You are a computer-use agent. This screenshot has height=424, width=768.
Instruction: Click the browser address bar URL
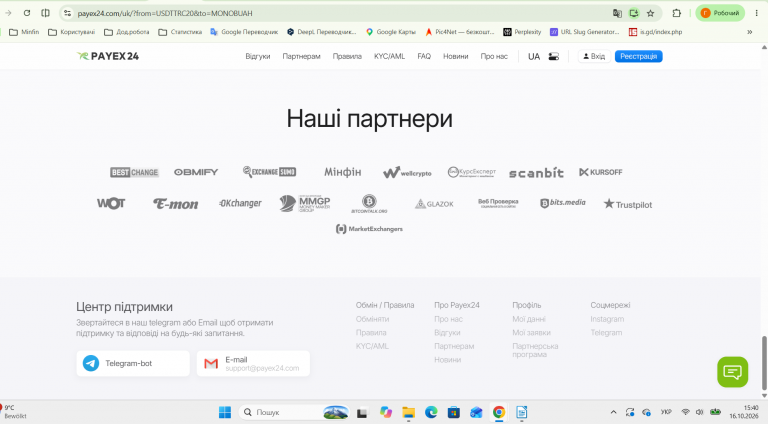(165, 13)
